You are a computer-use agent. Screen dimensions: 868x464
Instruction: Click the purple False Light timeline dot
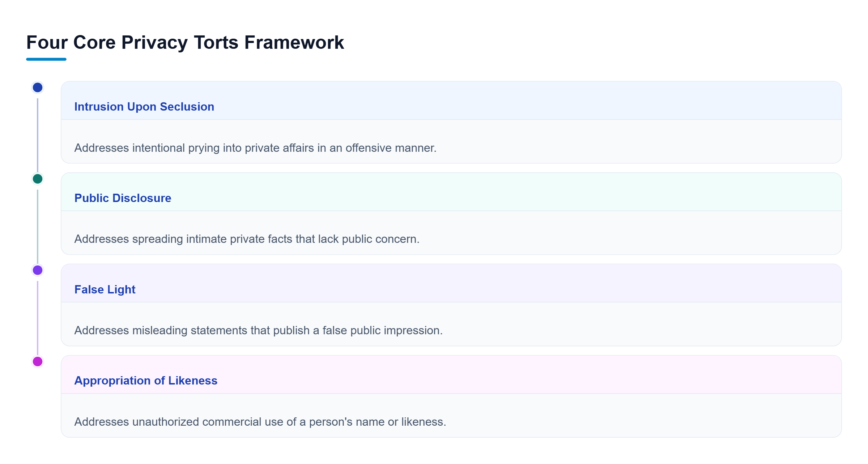tap(38, 270)
